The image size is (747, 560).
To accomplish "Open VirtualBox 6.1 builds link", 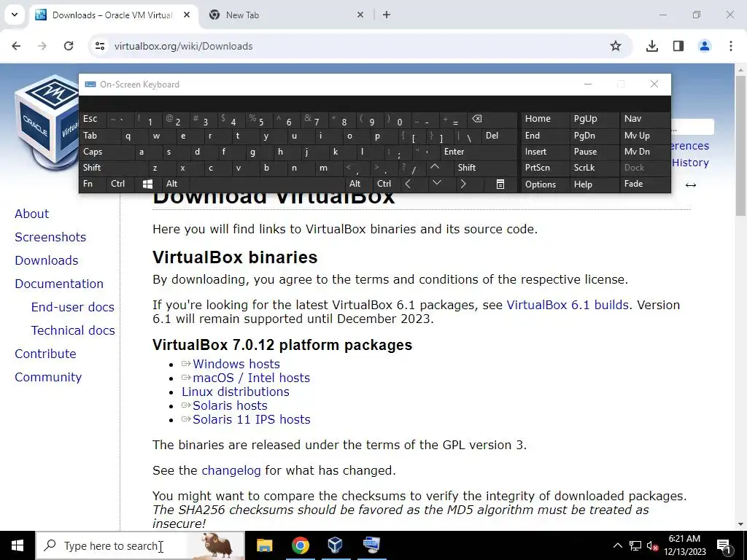I will pyautogui.click(x=568, y=305).
